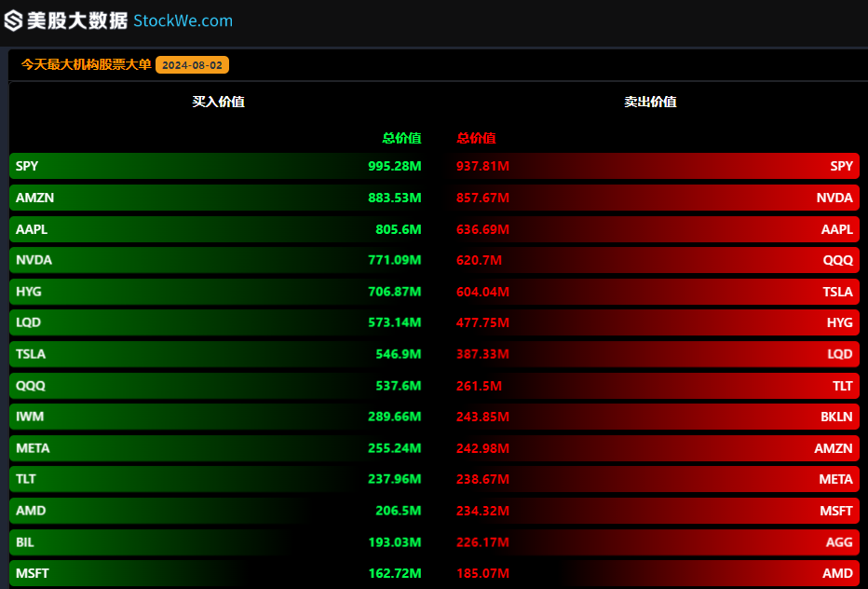This screenshot has width=868, height=589.
Task: Select AMZN ticker in the green buy list
Action: click(34, 198)
